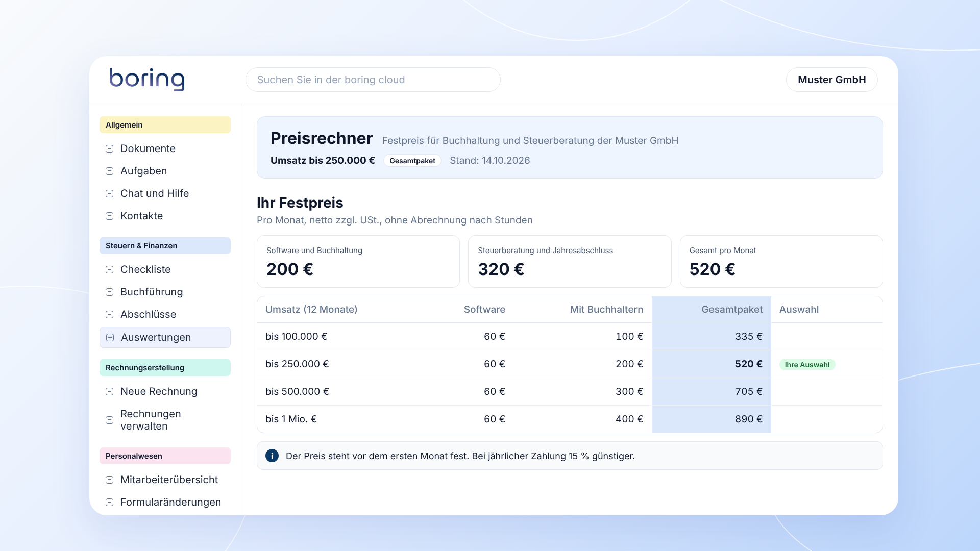Open the Dokumente menu entry
Image resolution: width=980 pixels, height=551 pixels.
coord(165,148)
